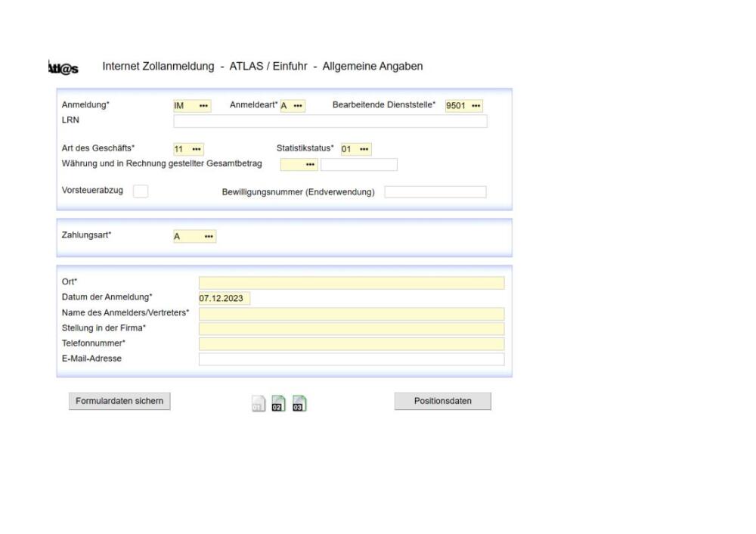Screen dimensions: 756x534
Task: Focus the Bewilligungsnummer (Endverwendung) field
Action: (435, 192)
